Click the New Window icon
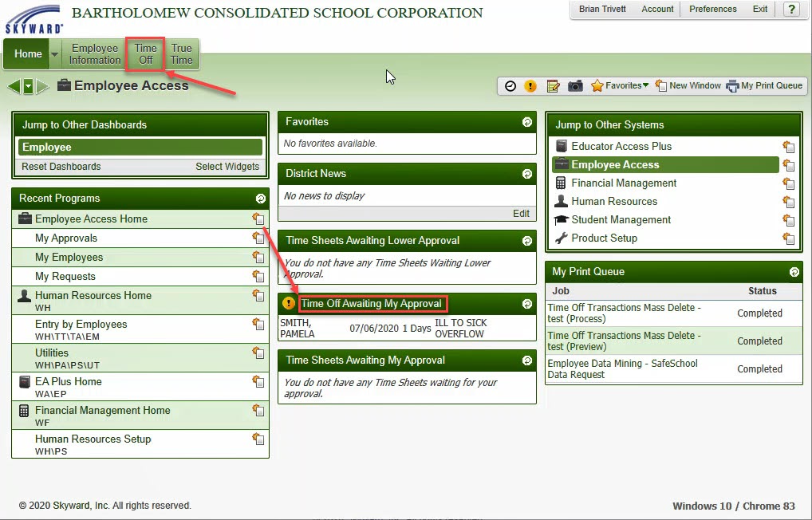 point(687,85)
